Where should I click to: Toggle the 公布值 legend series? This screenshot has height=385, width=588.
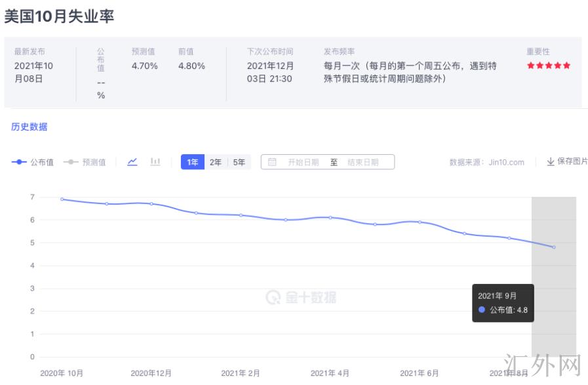33,163
